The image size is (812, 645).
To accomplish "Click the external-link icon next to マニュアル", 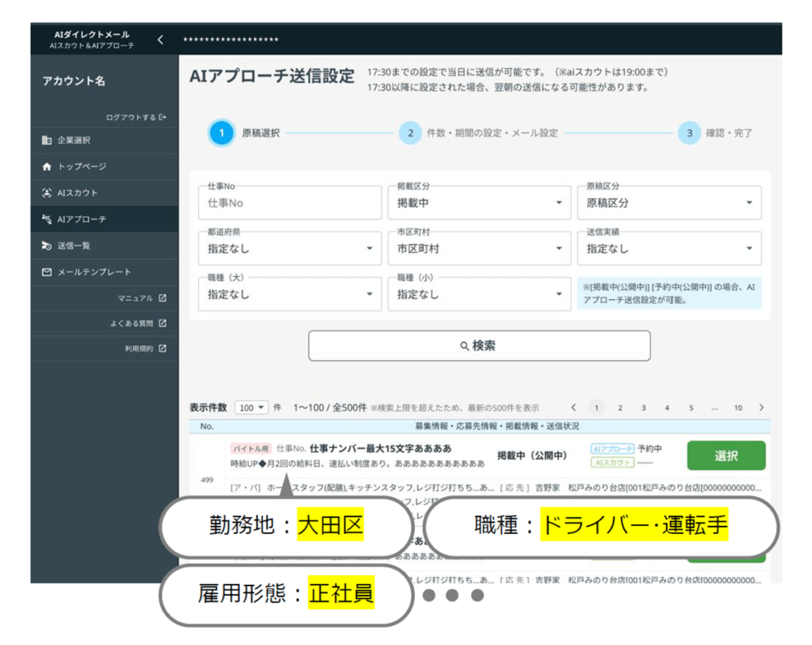I will pyautogui.click(x=163, y=297).
